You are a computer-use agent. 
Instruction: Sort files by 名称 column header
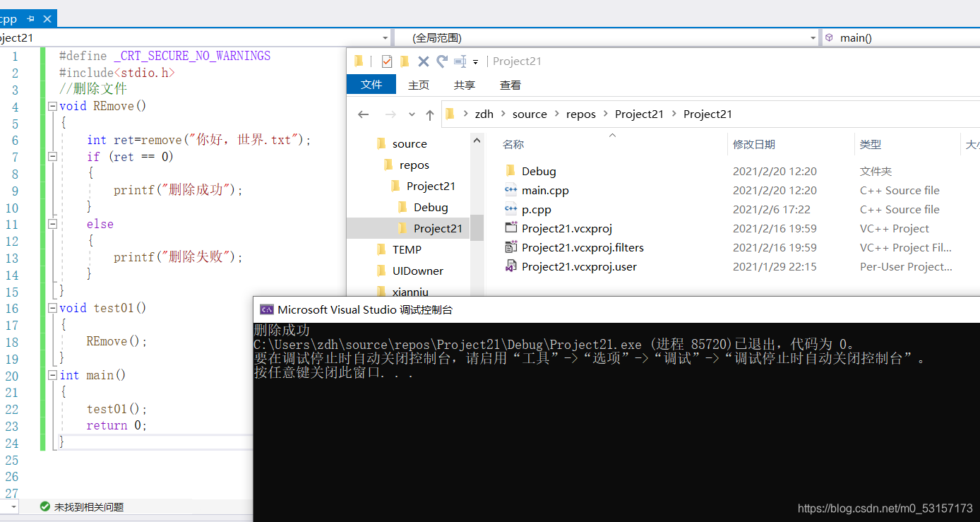coord(513,144)
